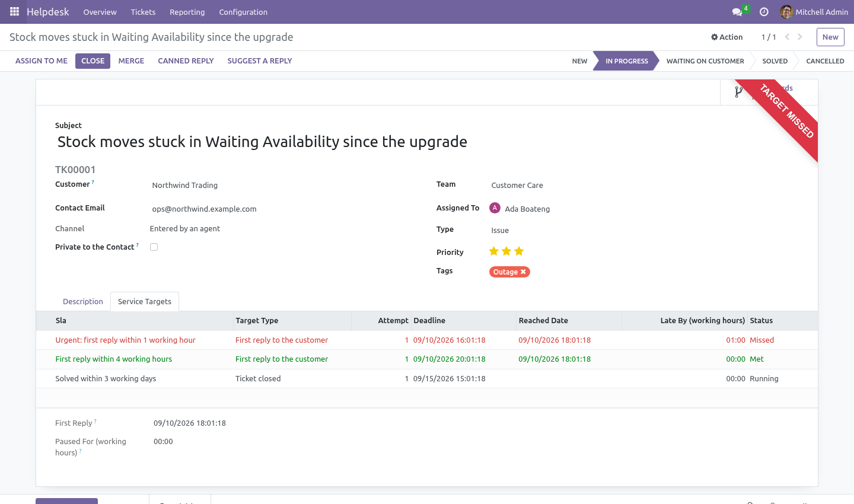854x504 pixels.
Task: Go to previous record arrow
Action: [787, 37]
